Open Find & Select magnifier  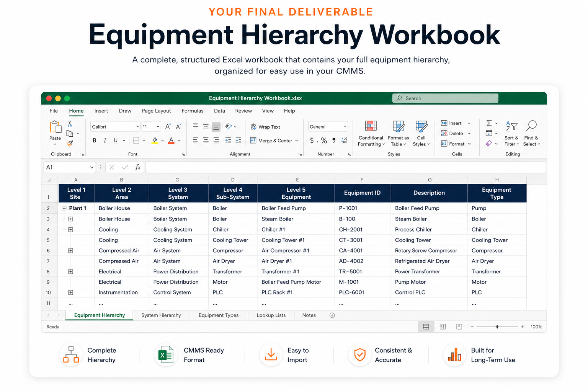(x=531, y=134)
